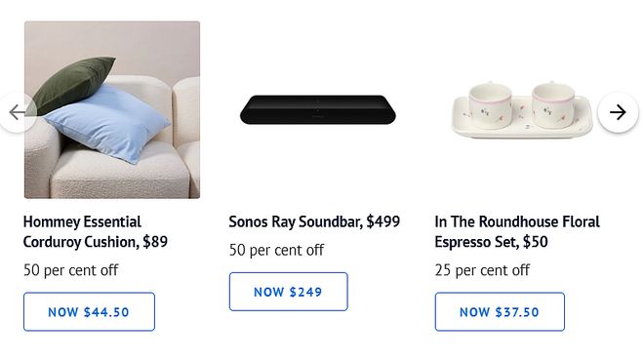
Task: Click the 25 per cent off text
Action: coord(482,270)
